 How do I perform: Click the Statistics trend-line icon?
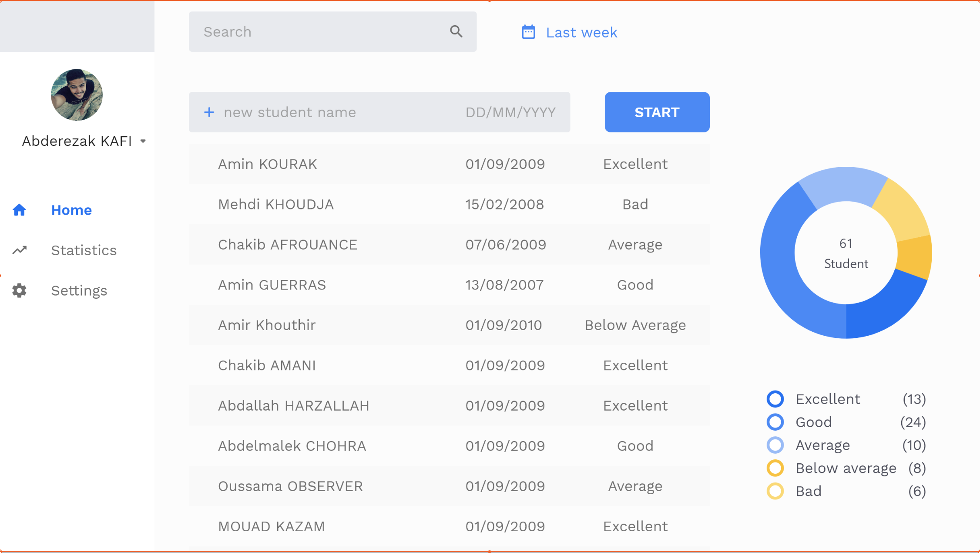coord(19,250)
